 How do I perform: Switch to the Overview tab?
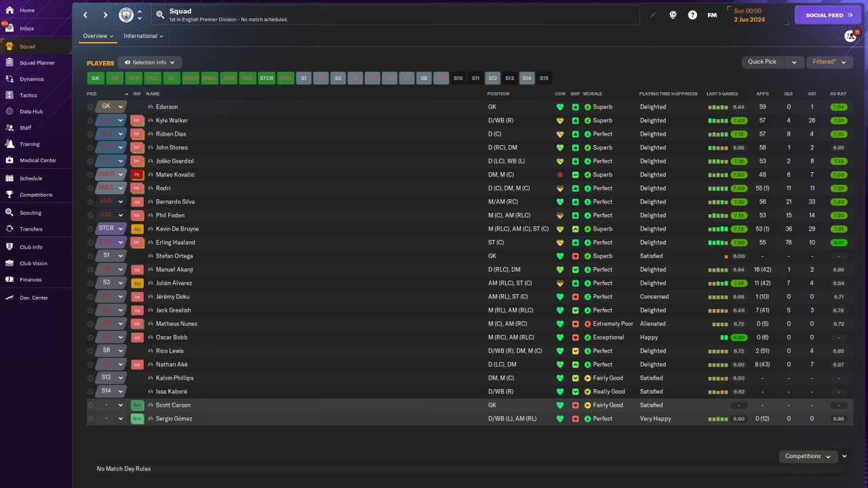(98, 36)
